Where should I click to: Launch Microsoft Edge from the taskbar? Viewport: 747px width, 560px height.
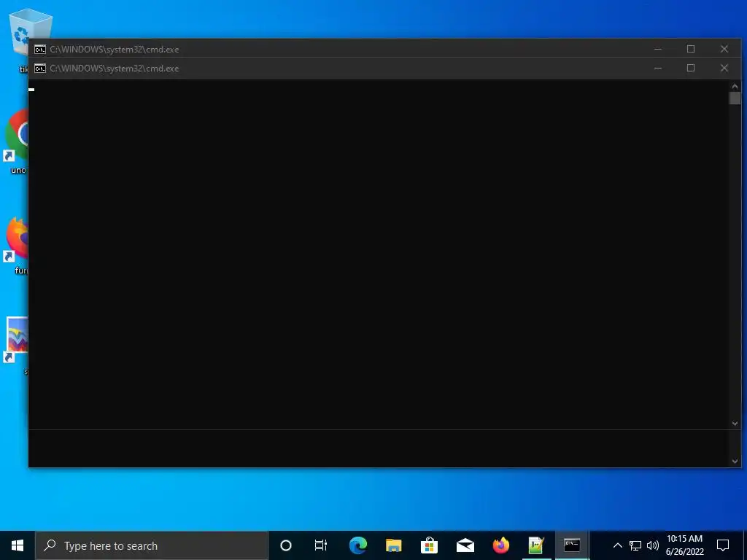pyautogui.click(x=357, y=545)
